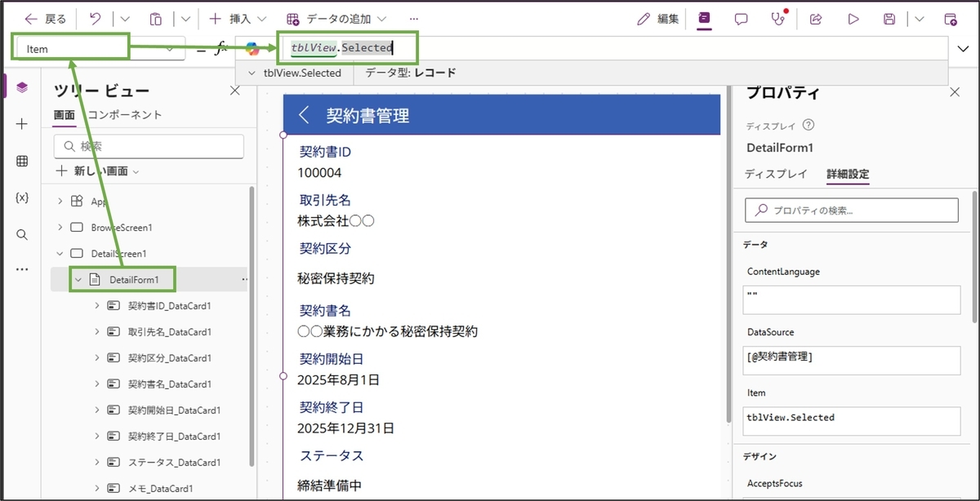Switch to the ディスプレイ properties tab
The width and height of the screenshot is (980, 501).
pos(776,174)
